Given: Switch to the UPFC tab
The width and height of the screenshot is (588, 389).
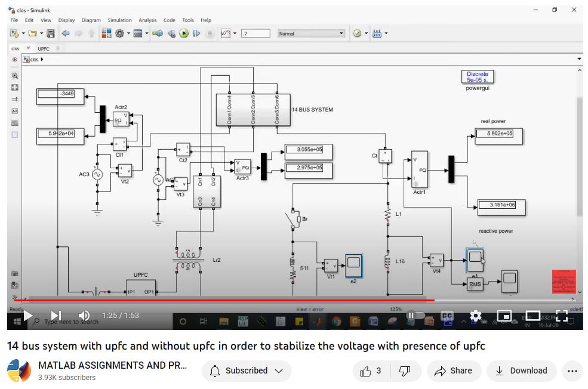Looking at the screenshot, I should pyautogui.click(x=44, y=48).
